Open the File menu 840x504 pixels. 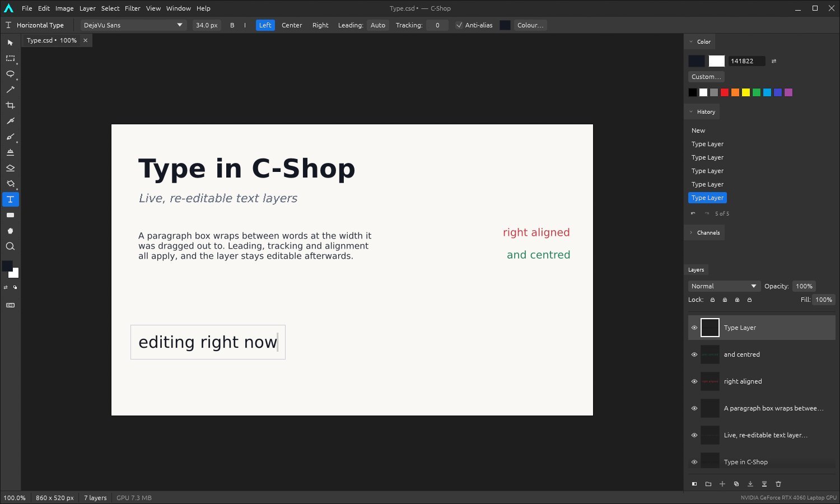coord(27,8)
